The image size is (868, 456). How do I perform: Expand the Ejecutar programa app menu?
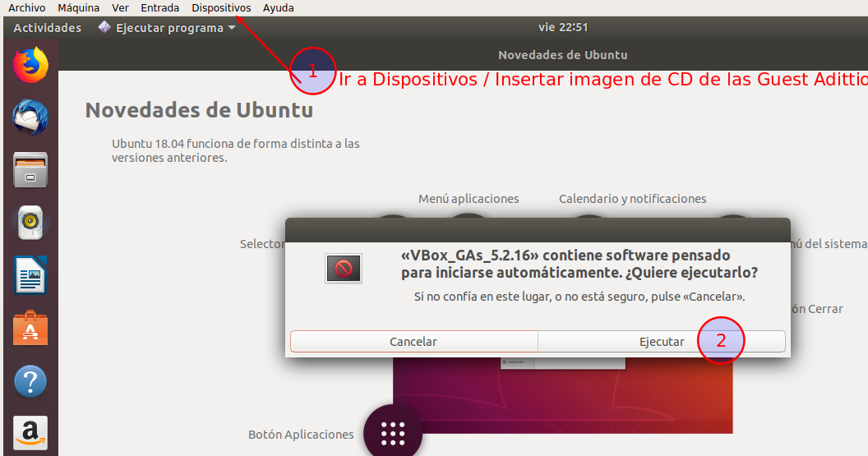click(x=167, y=28)
